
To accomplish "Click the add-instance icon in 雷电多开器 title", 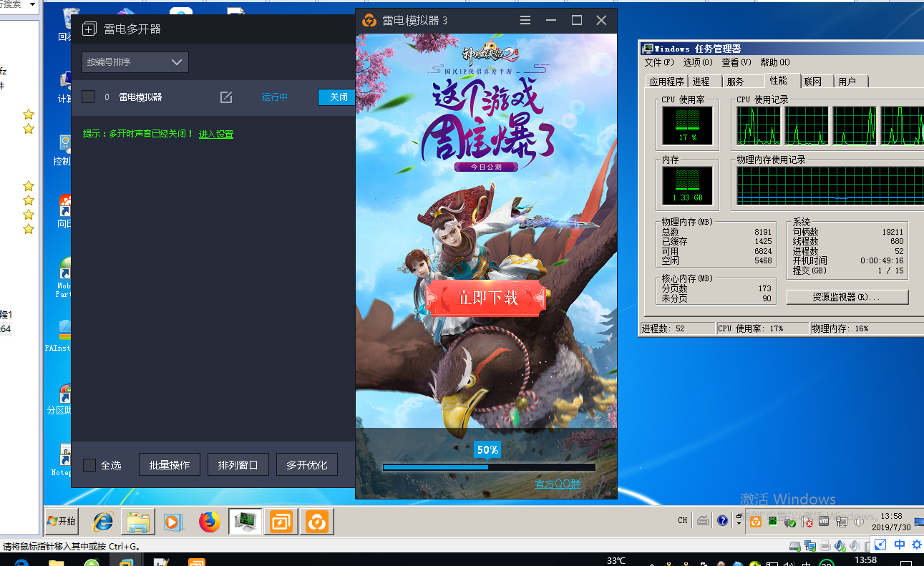I will click(89, 29).
